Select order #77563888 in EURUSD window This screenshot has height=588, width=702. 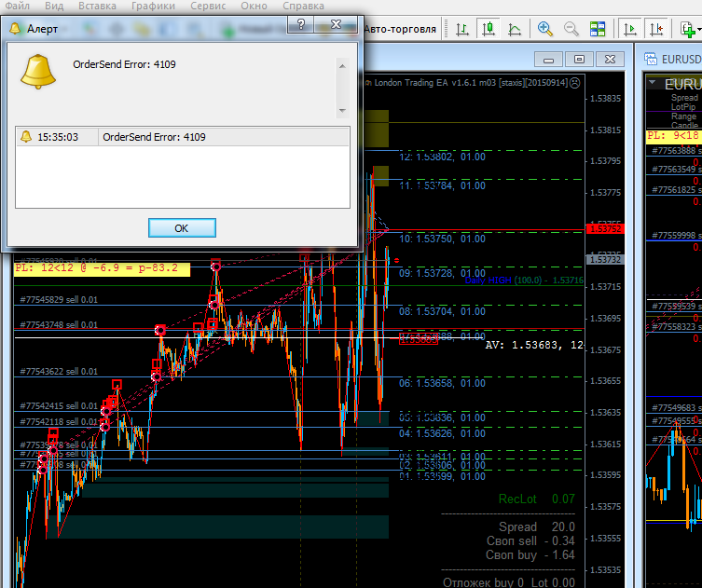click(x=676, y=150)
